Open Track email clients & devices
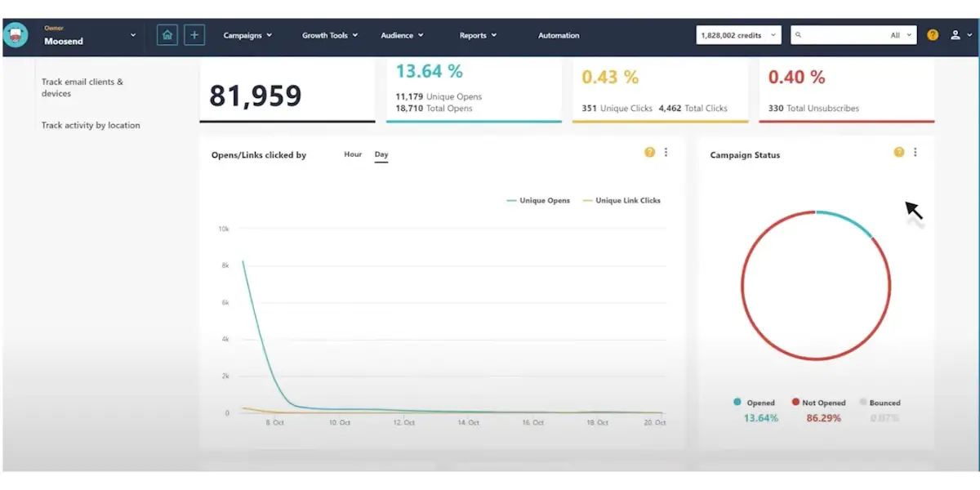This screenshot has width=980, height=490. click(82, 87)
